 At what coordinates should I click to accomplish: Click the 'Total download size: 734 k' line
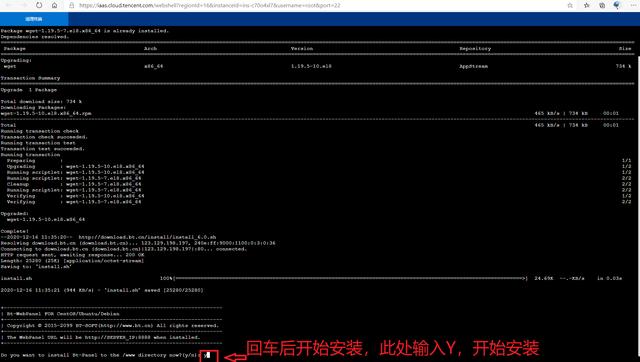coord(41,102)
